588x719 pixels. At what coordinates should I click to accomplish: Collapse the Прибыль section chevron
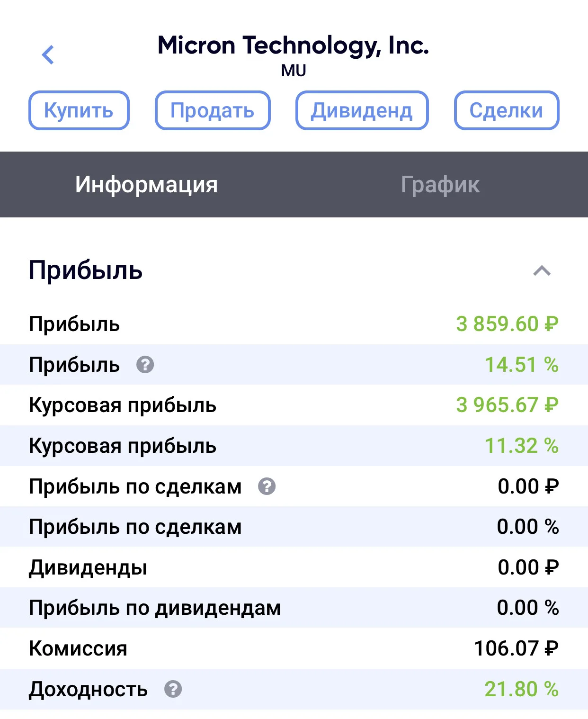542,271
